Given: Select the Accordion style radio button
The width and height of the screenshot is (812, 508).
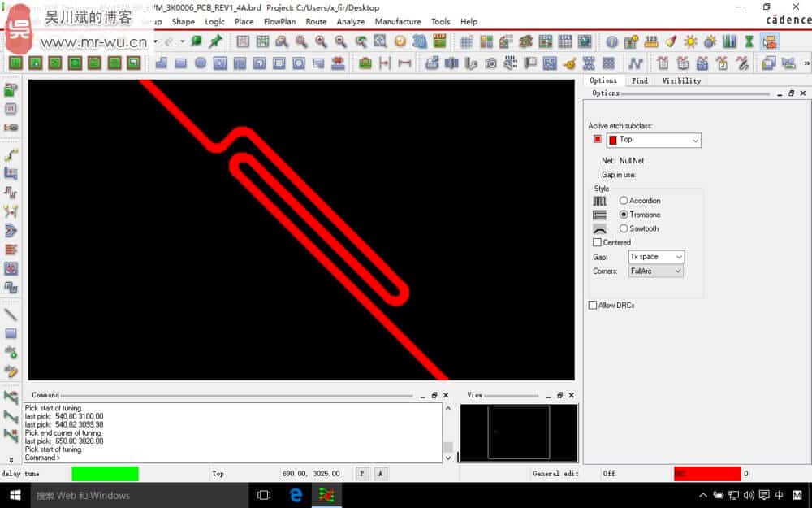Looking at the screenshot, I should 624,201.
